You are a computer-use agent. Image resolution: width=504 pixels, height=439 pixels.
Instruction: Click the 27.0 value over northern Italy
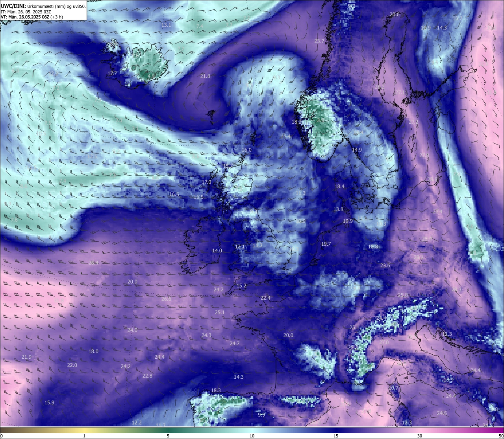pos(384,343)
